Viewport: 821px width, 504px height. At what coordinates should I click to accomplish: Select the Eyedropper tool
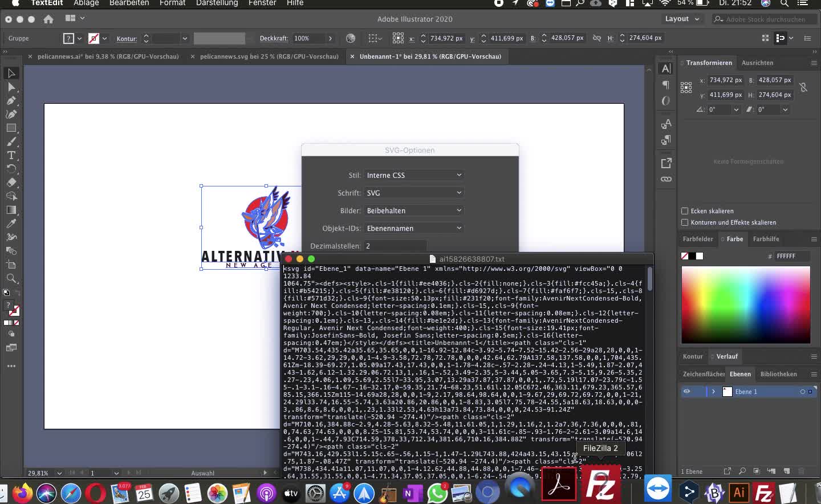click(11, 223)
